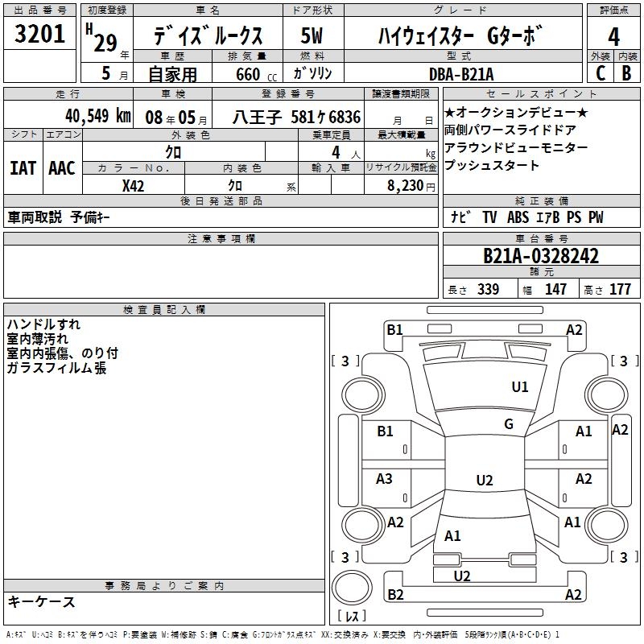Click genuine equipment PW
The height and width of the screenshot is (644, 644).
[596, 217]
